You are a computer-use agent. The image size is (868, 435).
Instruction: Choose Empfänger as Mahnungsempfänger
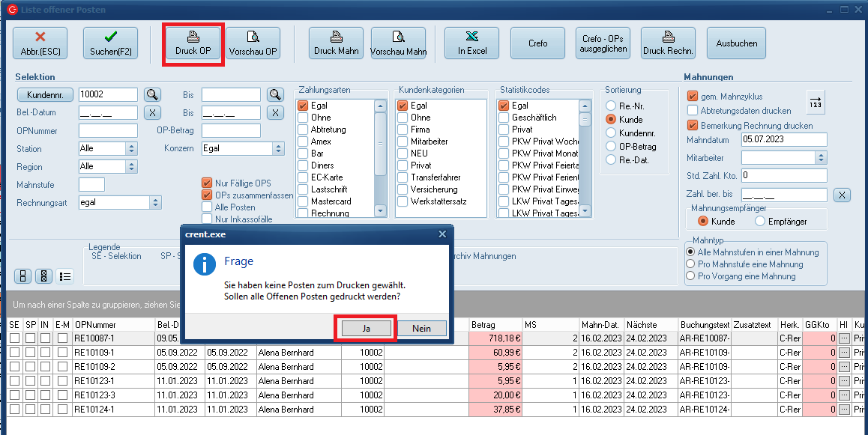pyautogui.click(x=760, y=222)
